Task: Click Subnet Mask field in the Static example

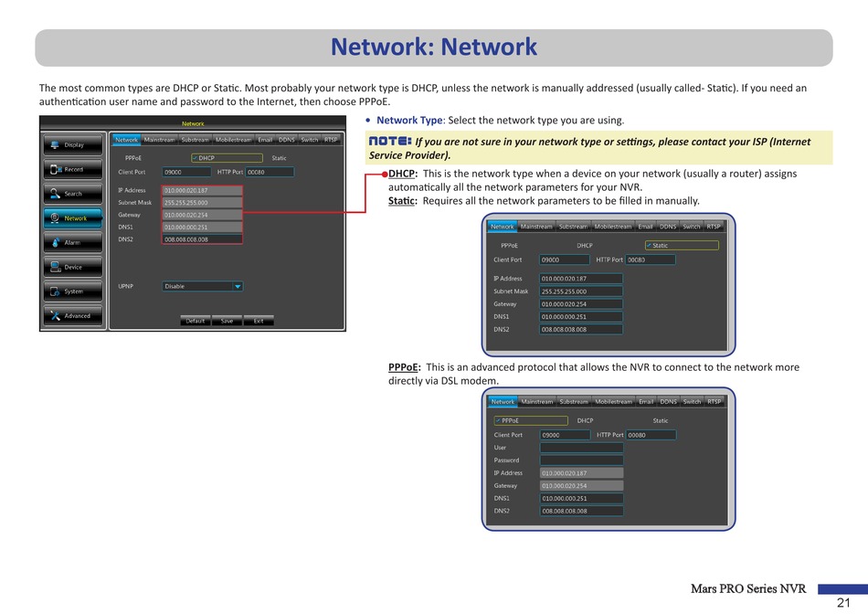Action: point(581,291)
